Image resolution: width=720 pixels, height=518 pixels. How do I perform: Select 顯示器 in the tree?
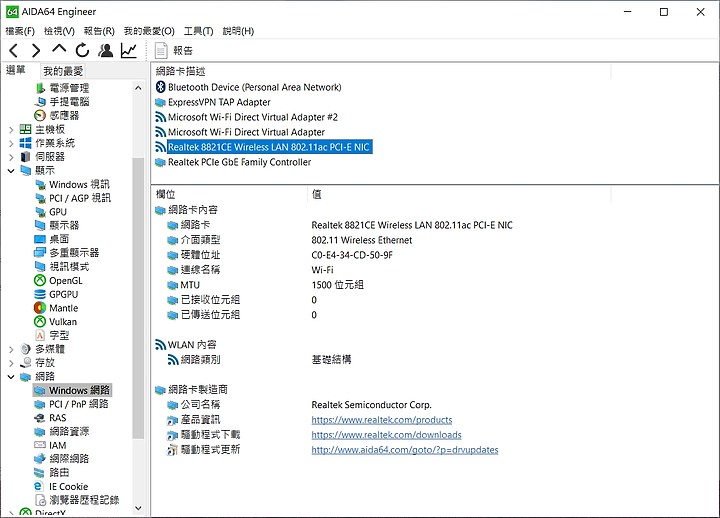point(57,225)
